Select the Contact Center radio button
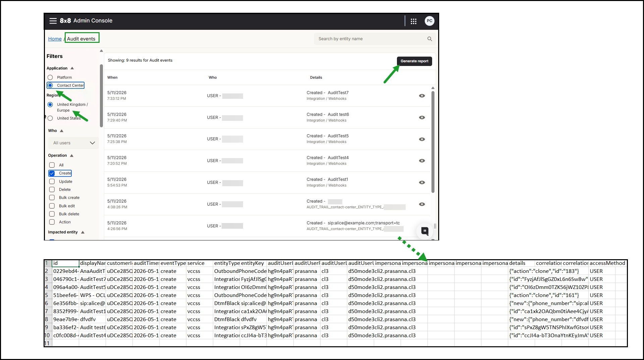644x360 pixels. click(x=50, y=85)
